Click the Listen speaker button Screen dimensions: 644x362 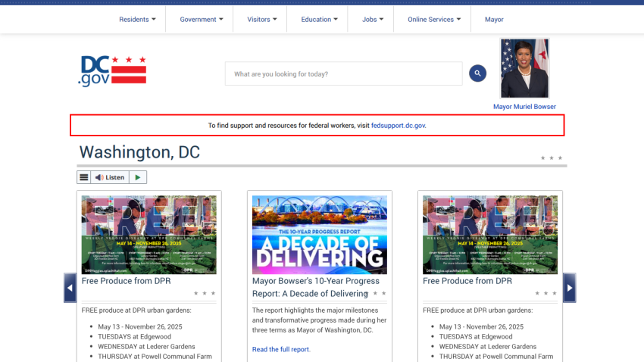click(110, 177)
